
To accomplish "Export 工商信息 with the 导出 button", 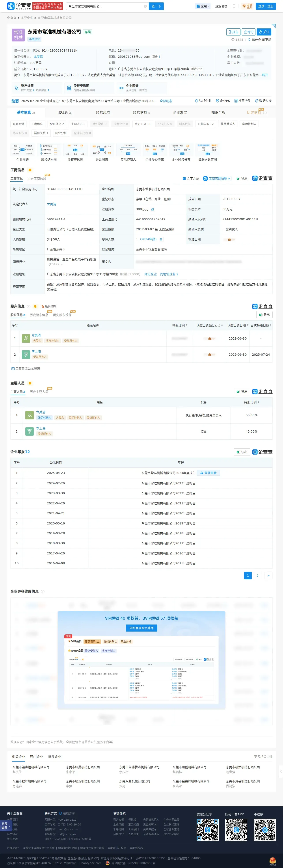I will (x=242, y=178).
